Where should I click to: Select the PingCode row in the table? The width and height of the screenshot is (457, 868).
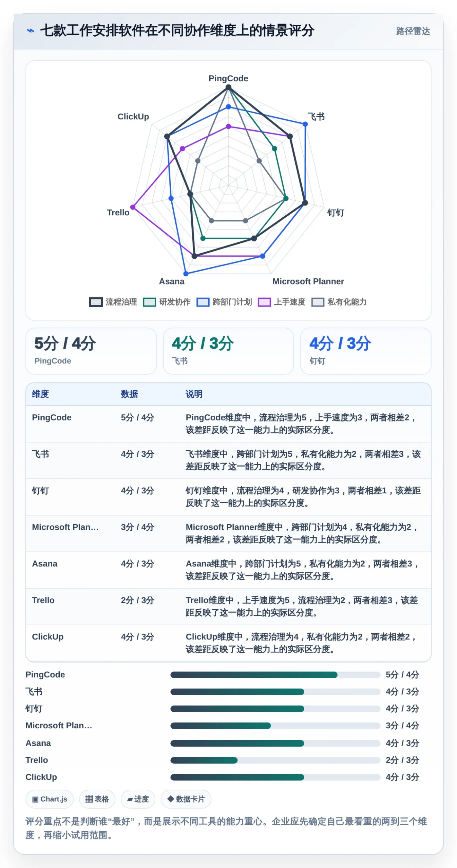click(x=228, y=424)
